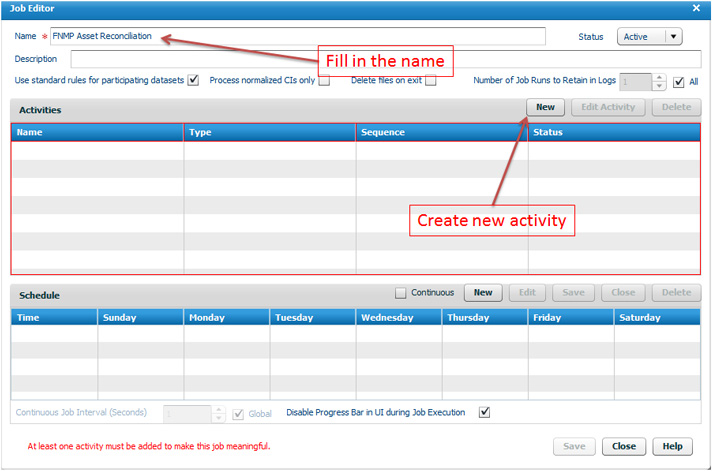Screen dimensions: 713x471
Task: Enable the Continuous schedule checkbox
Action: coord(401,293)
